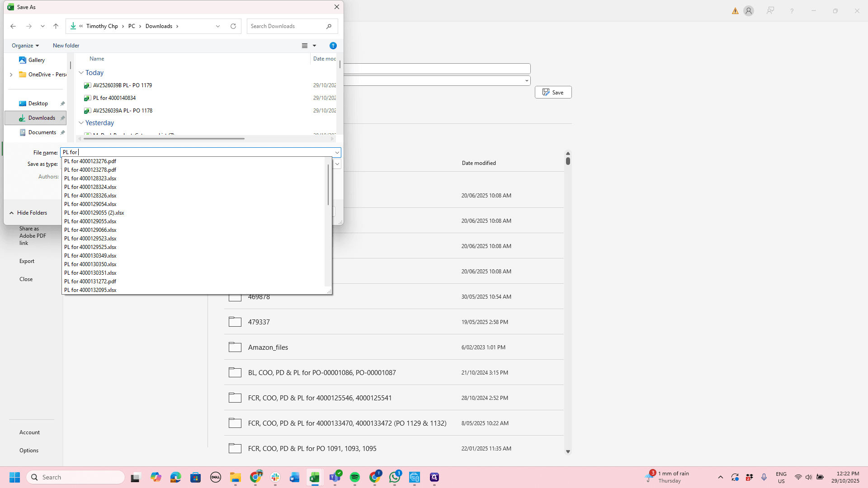Click the horizontal scrollbar of the file list
The height and width of the screenshot is (488, 868).
pyautogui.click(x=164, y=139)
